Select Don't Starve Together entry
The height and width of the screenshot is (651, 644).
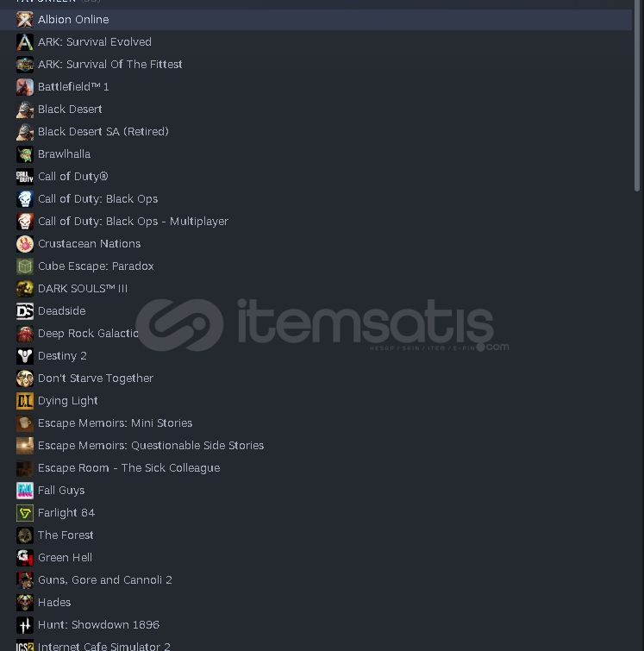point(316,379)
